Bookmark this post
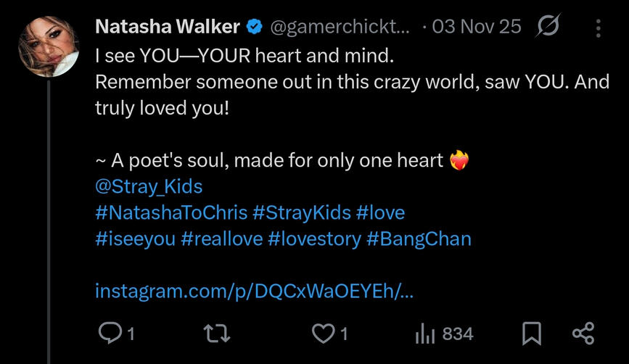This screenshot has width=629, height=364. point(532,334)
